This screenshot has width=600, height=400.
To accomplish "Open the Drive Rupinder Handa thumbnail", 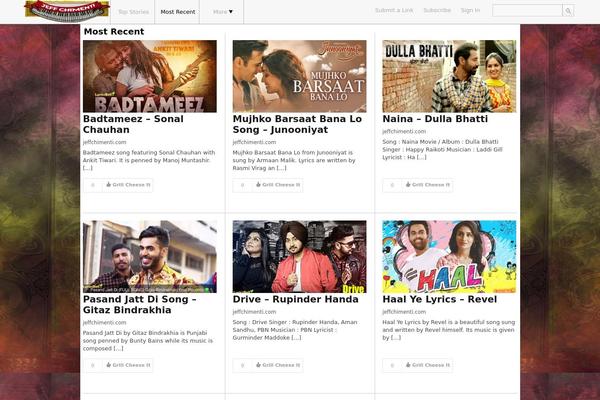I will (299, 256).
